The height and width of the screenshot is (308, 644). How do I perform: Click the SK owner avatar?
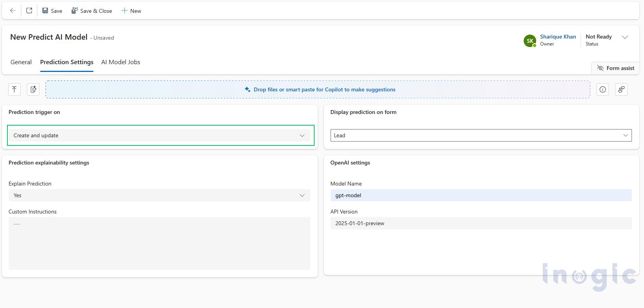tap(530, 40)
